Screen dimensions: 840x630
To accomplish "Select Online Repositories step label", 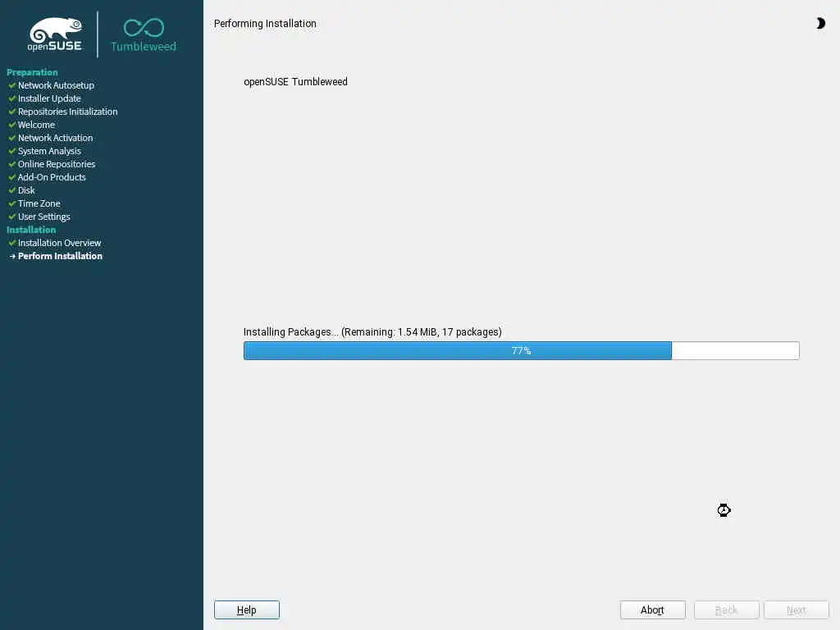I will [x=57, y=164].
